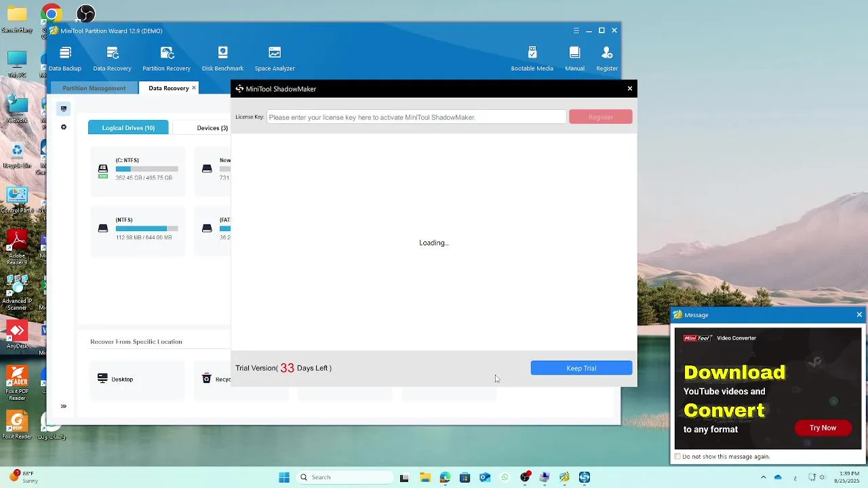Open the Windows Start menu
The height and width of the screenshot is (488, 868).
click(284, 477)
